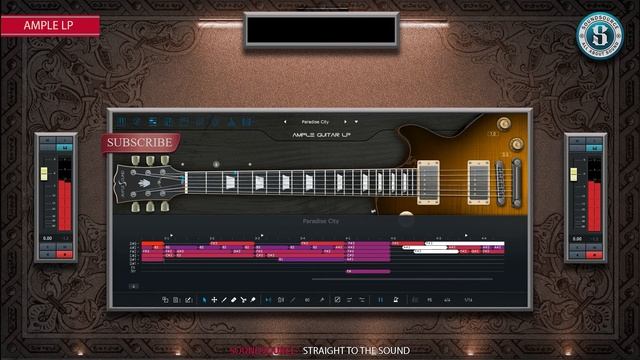Toggle the cyan button on right channel strip
Viewport: 640px width, 360px height.
[x=594, y=148]
